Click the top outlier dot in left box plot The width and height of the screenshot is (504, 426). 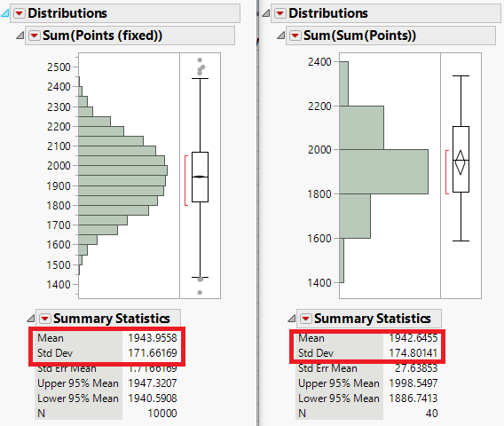click(x=200, y=60)
